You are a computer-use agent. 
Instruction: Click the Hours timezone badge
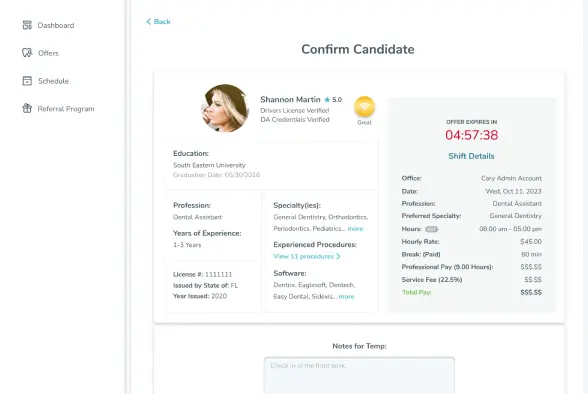(431, 229)
